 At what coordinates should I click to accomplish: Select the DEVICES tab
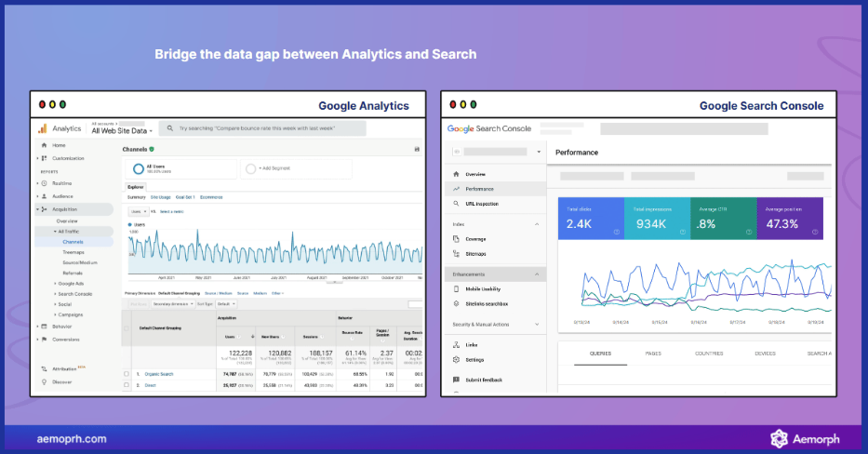point(765,354)
